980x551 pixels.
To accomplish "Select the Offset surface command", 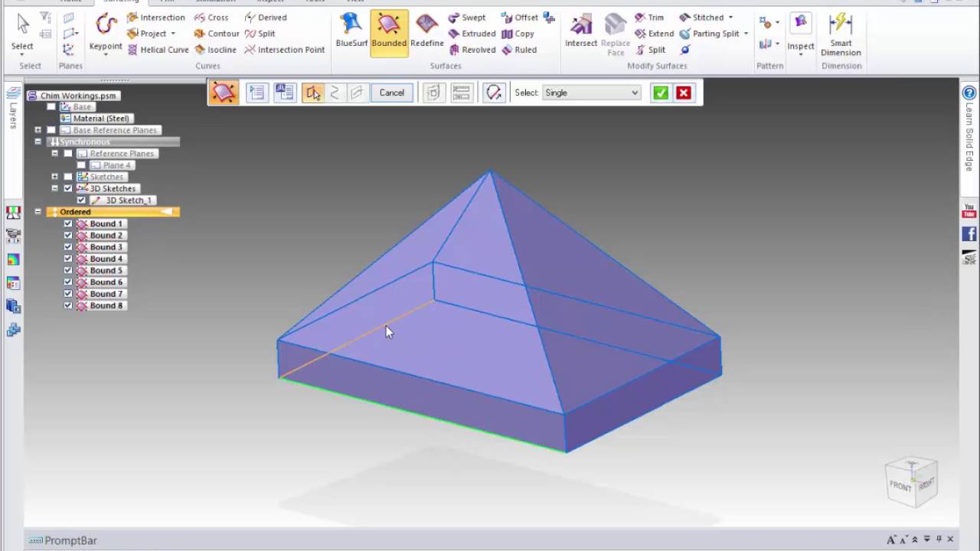I will pyautogui.click(x=519, y=18).
